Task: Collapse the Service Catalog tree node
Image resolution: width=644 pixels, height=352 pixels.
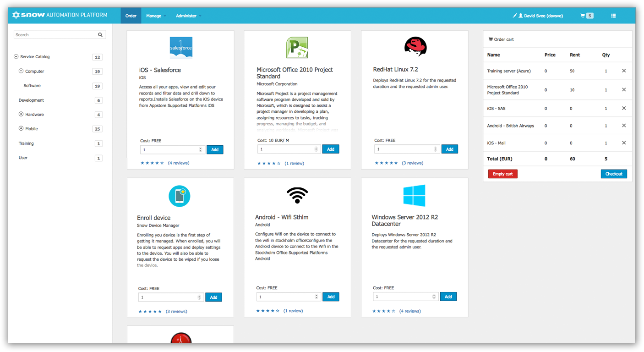Action: click(16, 57)
